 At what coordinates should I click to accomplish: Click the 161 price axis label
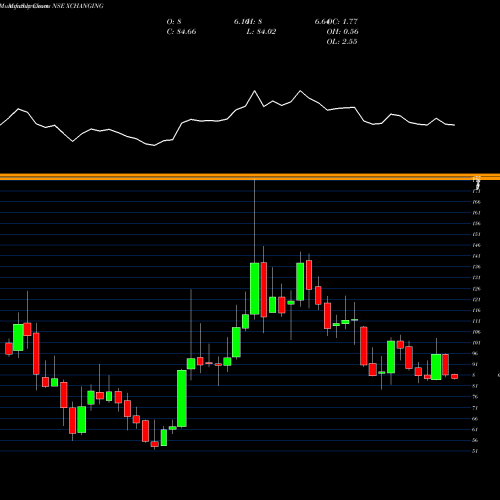477,213
